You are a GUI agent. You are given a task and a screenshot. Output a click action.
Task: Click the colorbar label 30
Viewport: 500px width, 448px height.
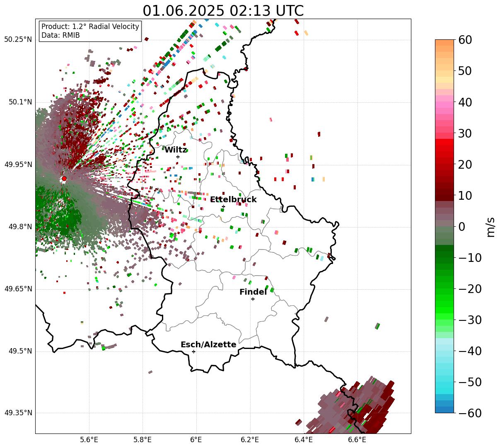(x=465, y=133)
